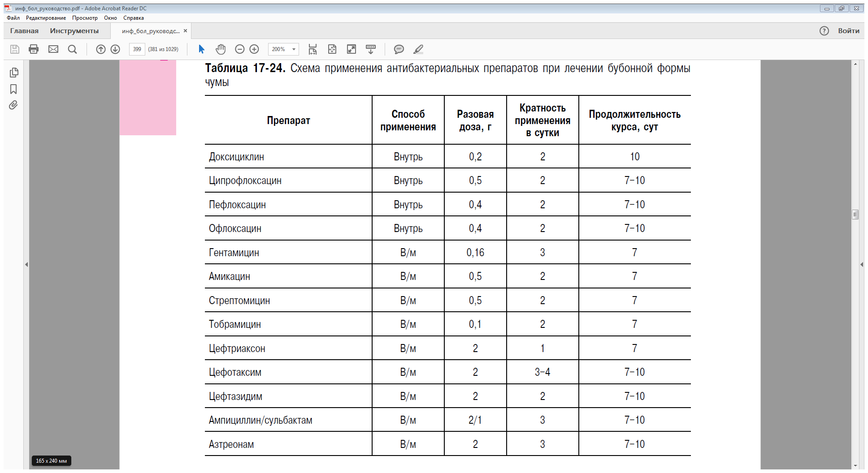Enter full screen mode icon

click(x=352, y=49)
